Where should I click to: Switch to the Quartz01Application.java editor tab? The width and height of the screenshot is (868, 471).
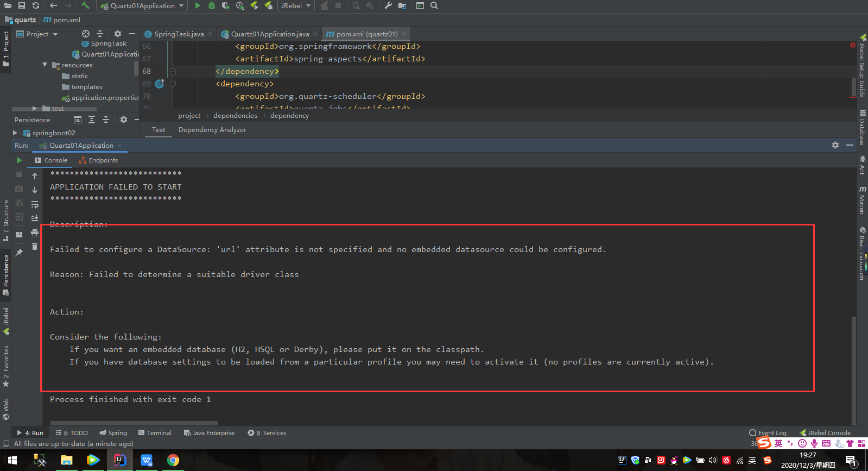[269, 34]
